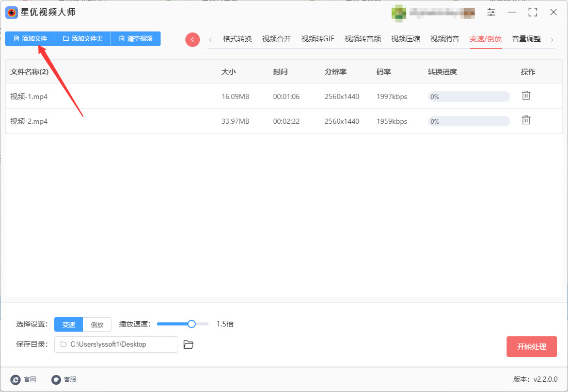Click the bitrate 1997kbps
This screenshot has height=392, width=568.
(x=391, y=96)
